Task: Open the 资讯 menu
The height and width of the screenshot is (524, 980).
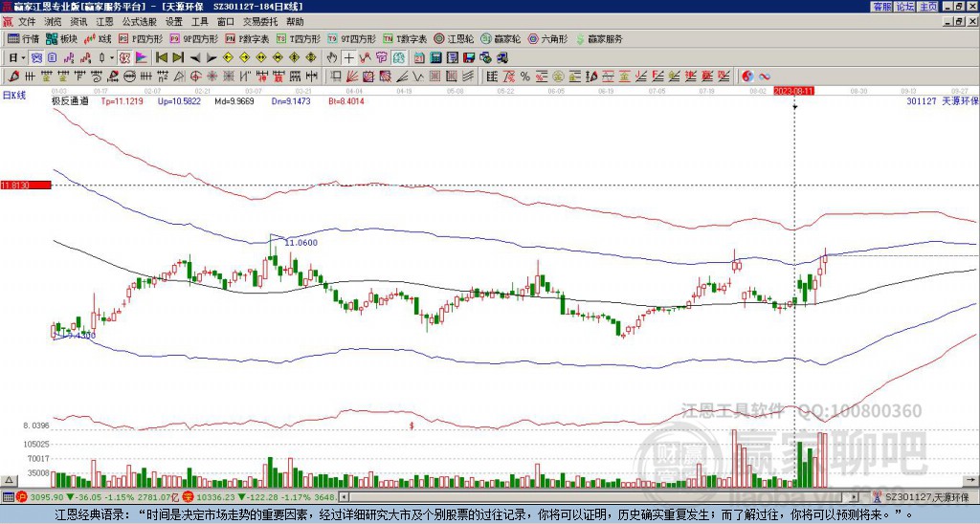Action: (78, 22)
